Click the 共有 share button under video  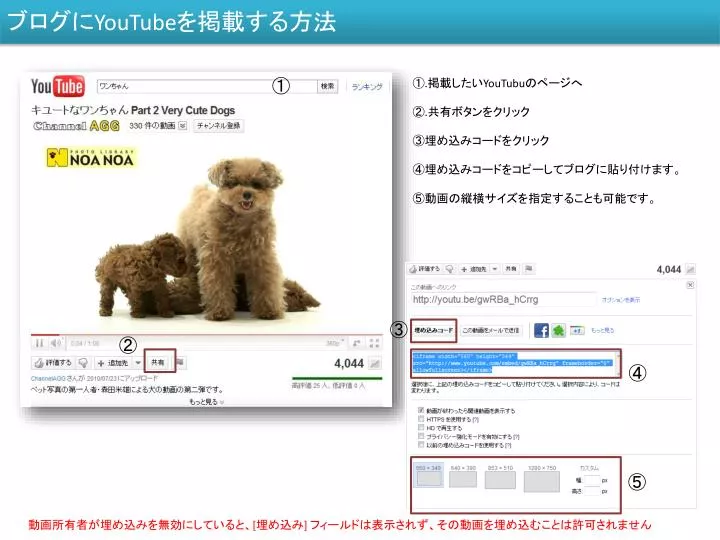tap(159, 362)
